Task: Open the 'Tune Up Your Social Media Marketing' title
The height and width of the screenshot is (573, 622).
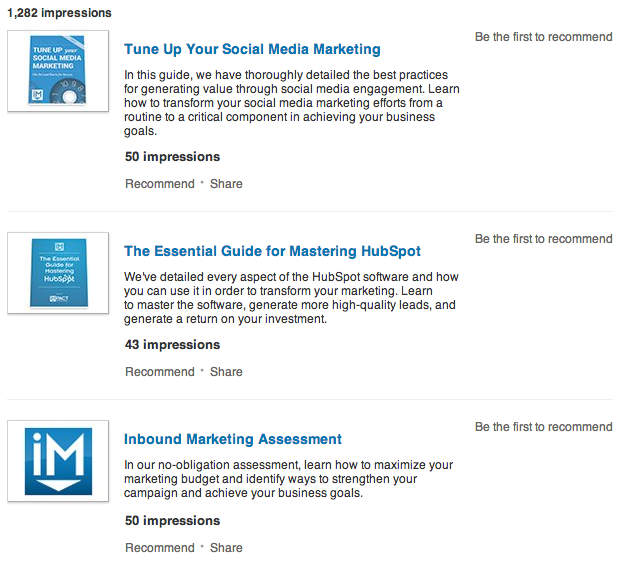Action: point(252,49)
